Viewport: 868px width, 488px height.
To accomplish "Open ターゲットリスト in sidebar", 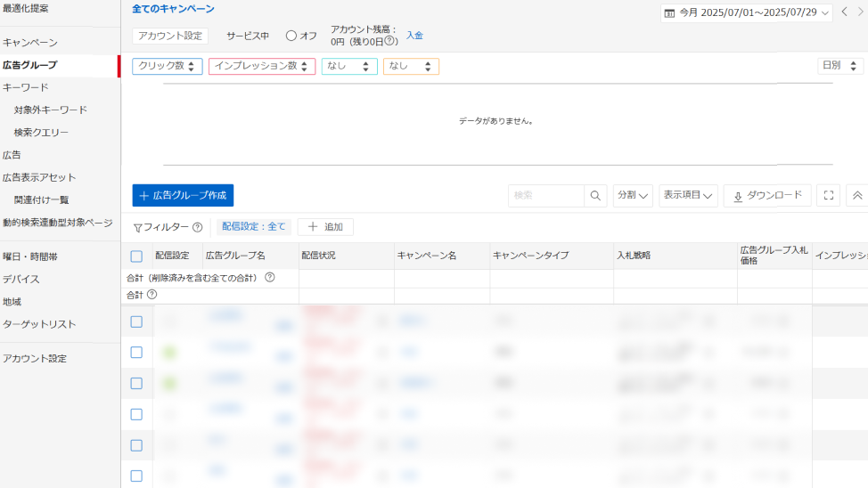I will pos(38,324).
